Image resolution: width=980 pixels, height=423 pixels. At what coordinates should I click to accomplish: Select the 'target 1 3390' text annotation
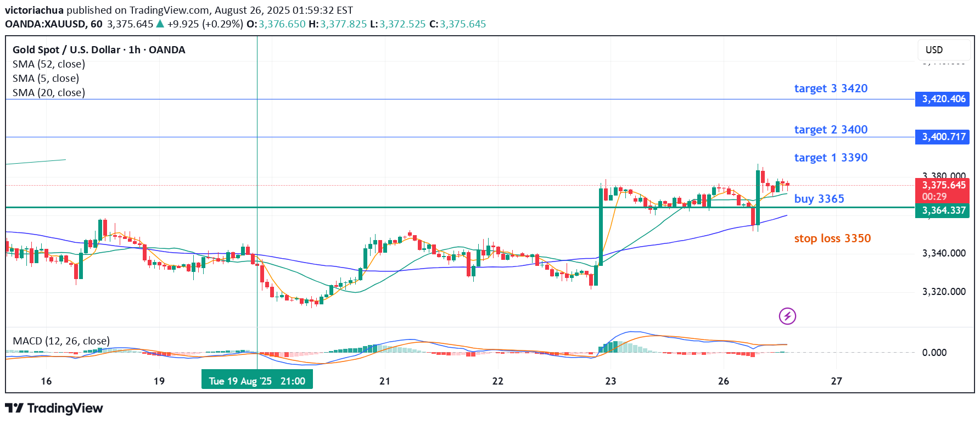pyautogui.click(x=831, y=158)
